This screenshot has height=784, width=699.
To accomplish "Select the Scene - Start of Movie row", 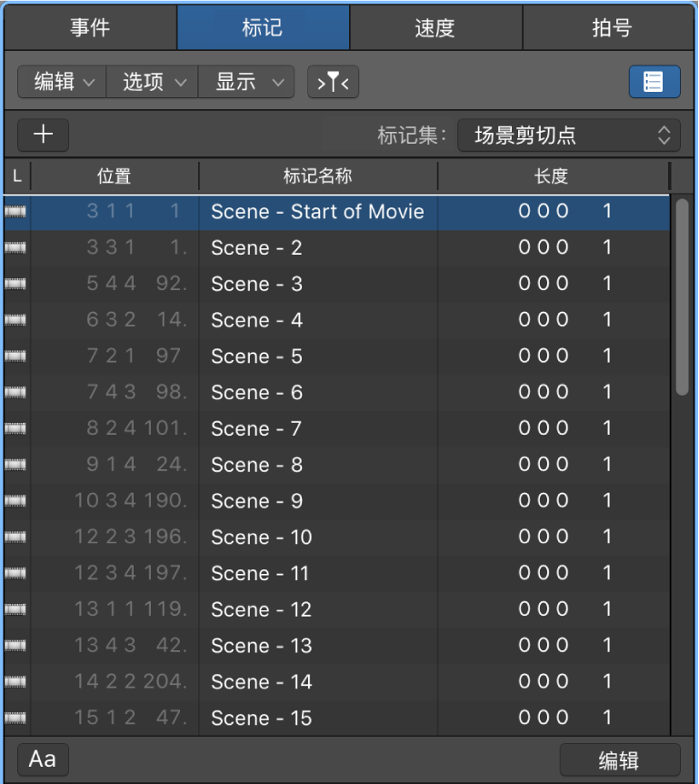I will coord(317,212).
